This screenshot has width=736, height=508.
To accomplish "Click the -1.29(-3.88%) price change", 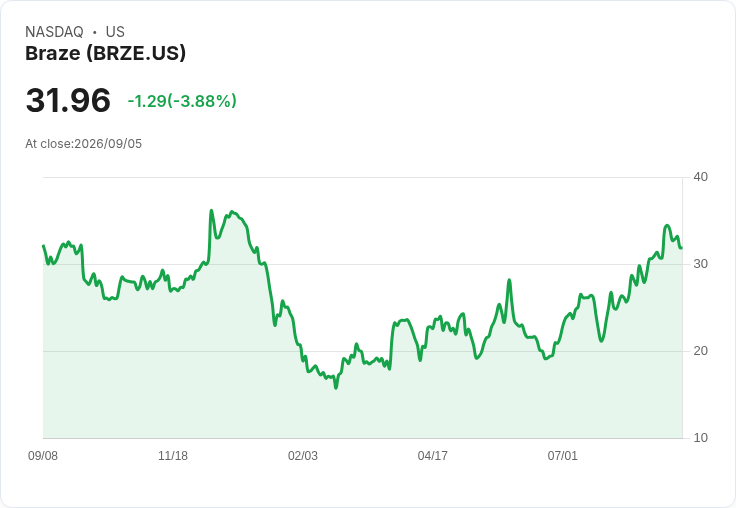I will click(182, 101).
